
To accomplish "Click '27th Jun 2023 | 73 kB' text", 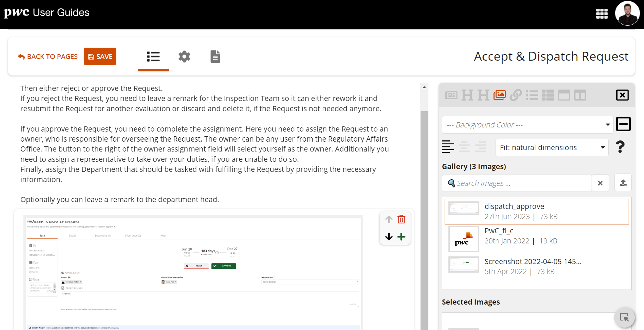I will coord(521,216).
